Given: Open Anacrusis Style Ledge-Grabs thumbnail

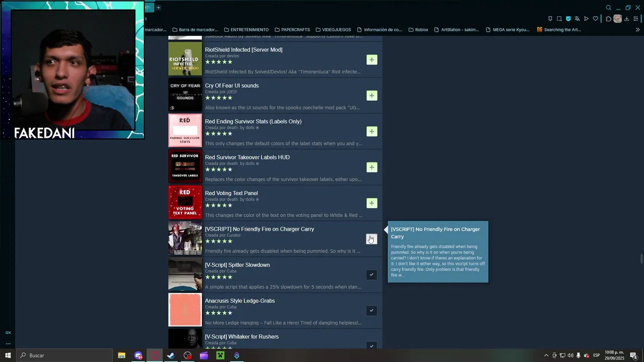Looking at the screenshot, I should click(x=185, y=310).
